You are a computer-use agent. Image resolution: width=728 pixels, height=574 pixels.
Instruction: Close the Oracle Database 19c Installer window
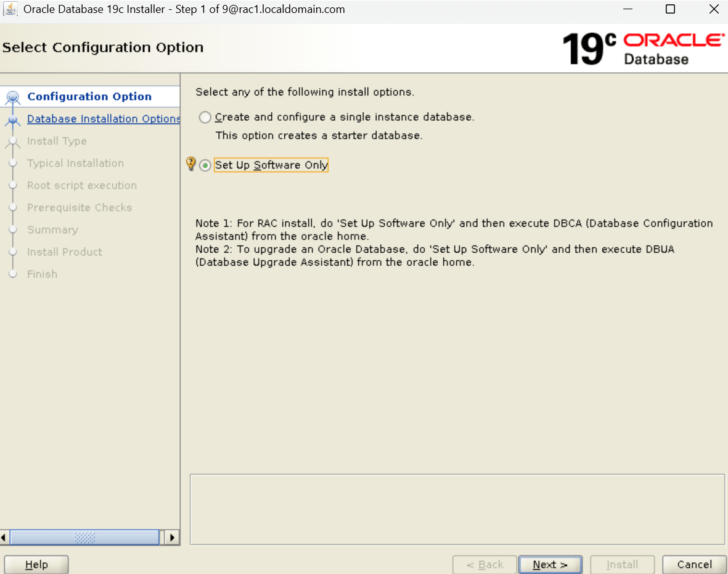click(714, 9)
